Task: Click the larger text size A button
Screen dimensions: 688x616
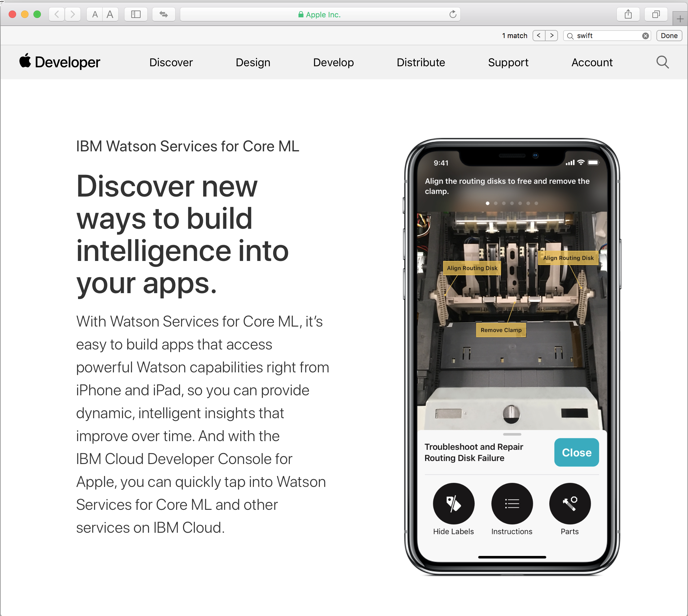Action: pos(110,14)
